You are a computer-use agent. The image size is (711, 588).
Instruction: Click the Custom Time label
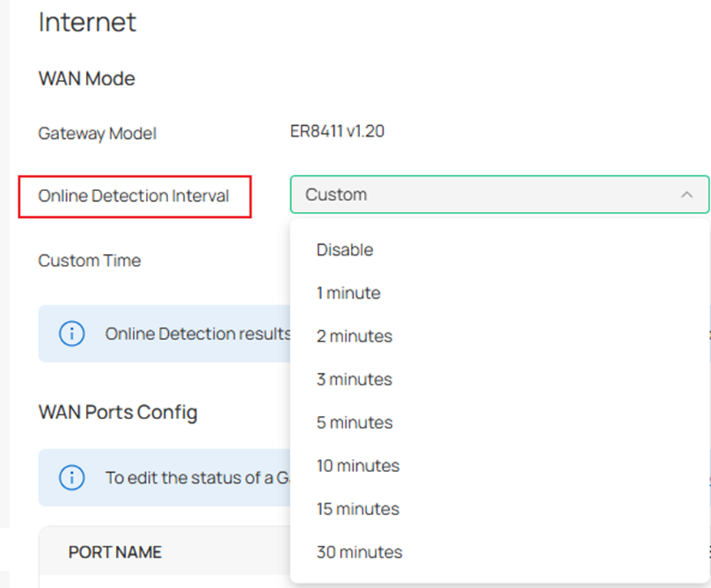click(89, 260)
